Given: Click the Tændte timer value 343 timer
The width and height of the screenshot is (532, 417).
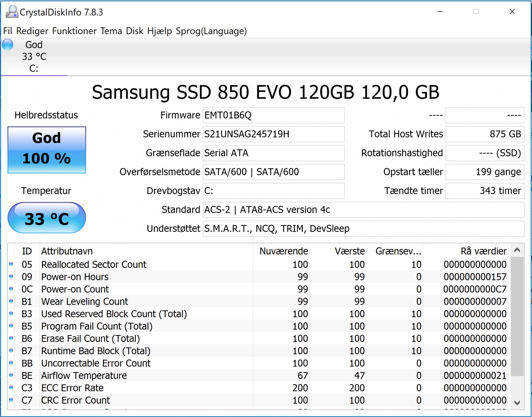Looking at the screenshot, I should pos(485,191).
